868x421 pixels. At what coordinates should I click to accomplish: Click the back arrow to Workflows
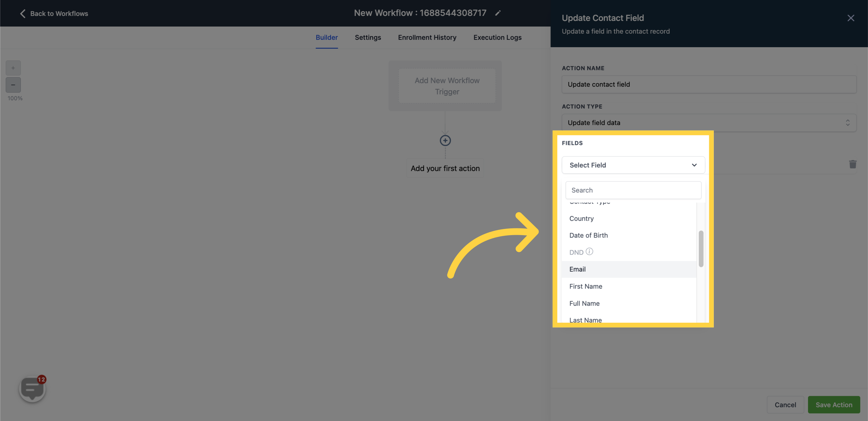pos(22,14)
